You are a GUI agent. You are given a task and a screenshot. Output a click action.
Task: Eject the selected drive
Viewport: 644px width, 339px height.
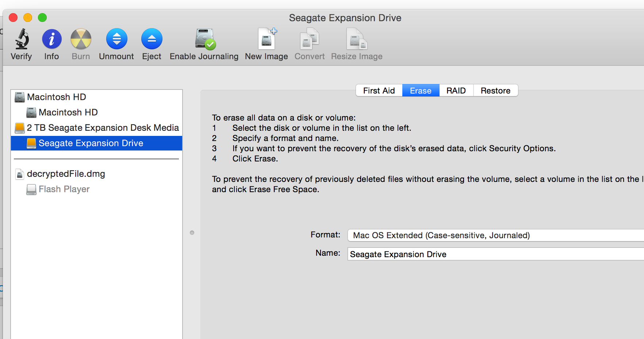tap(152, 39)
